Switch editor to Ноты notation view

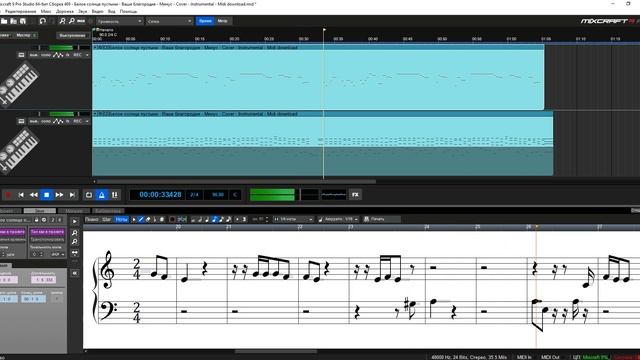[x=121, y=220]
